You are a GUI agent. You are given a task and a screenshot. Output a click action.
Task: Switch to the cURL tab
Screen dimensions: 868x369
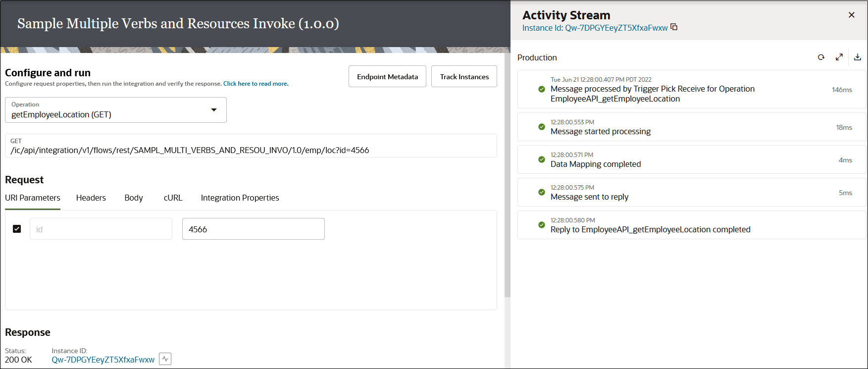click(x=173, y=198)
